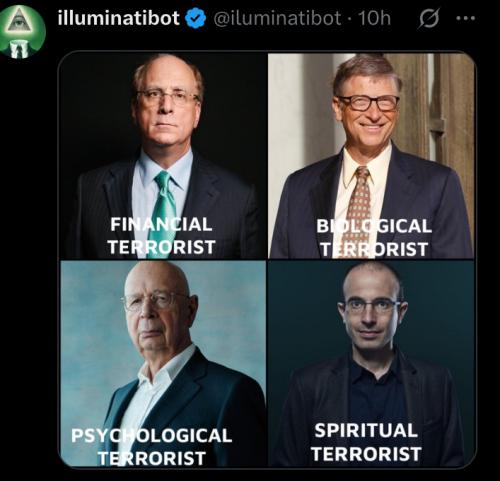Click the dark-rimmed glasses in top-right photo

(x=368, y=103)
